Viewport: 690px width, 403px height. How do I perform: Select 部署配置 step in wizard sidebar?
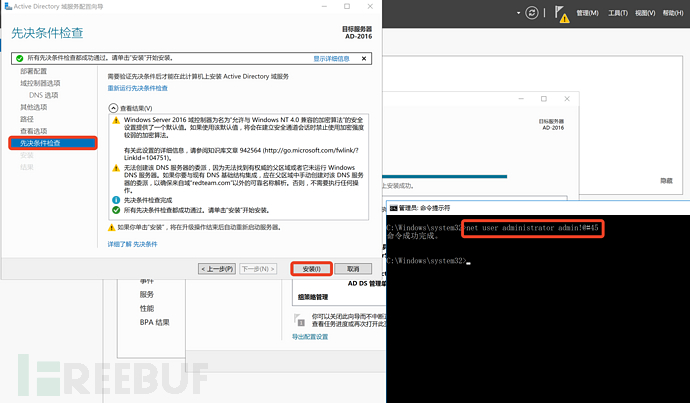pos(33,71)
